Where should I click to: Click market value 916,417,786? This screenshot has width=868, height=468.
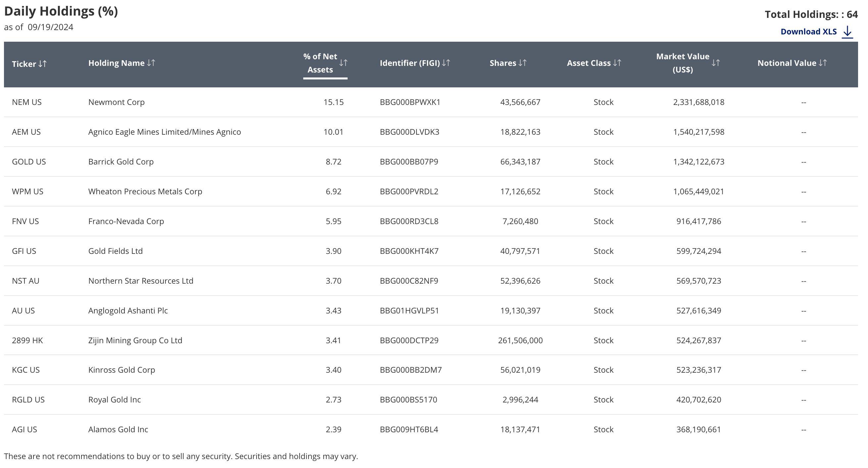[699, 221]
